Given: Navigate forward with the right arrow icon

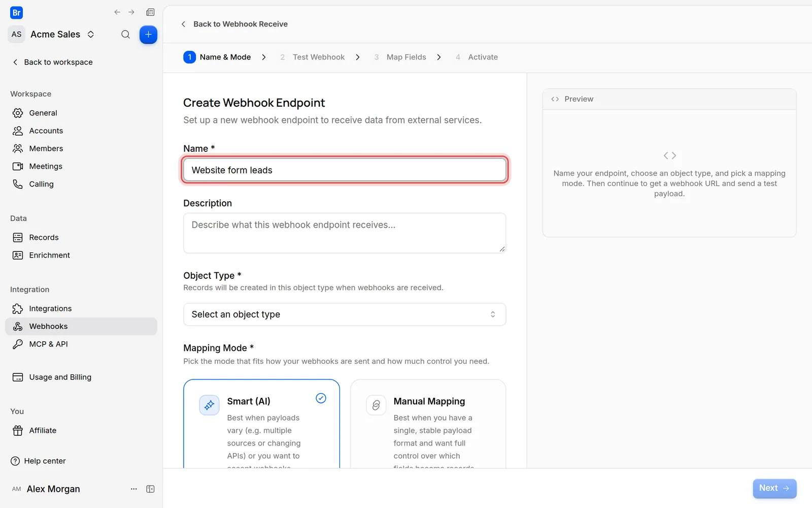Looking at the screenshot, I should (131, 12).
